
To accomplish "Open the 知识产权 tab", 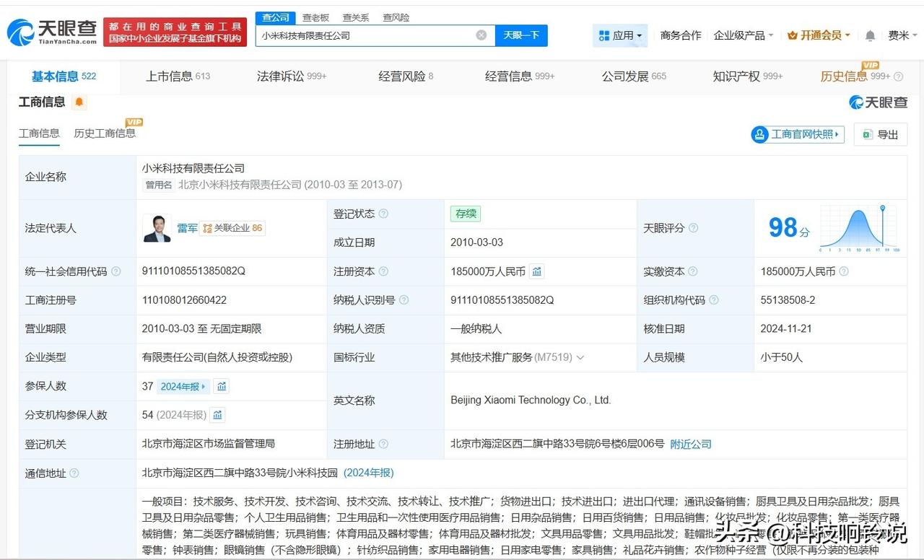I will [748, 76].
